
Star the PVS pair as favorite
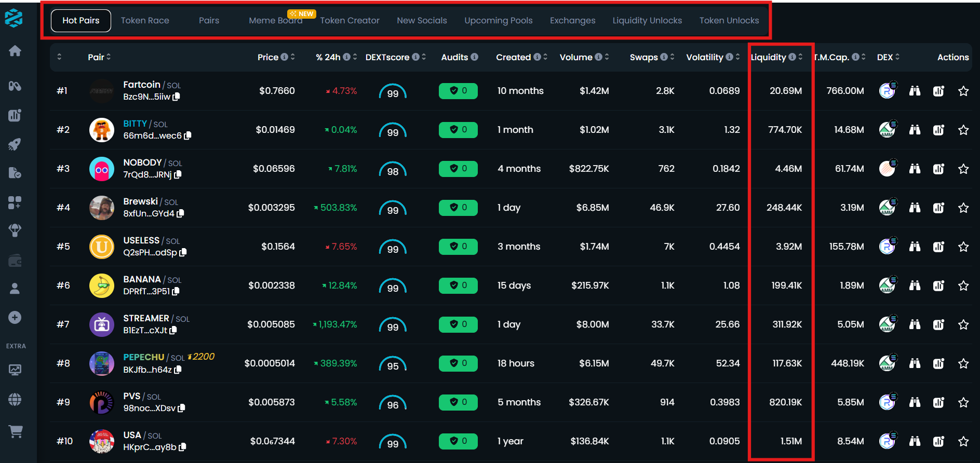click(x=963, y=402)
